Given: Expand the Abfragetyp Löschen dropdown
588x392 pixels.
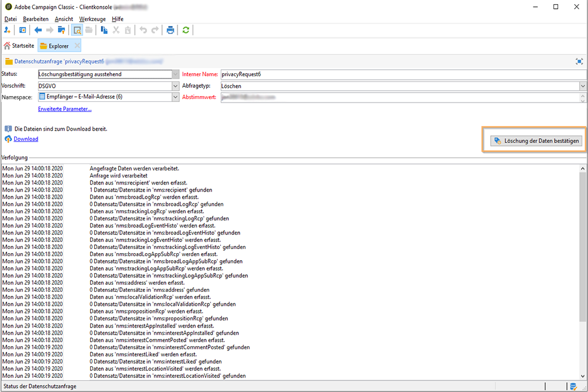Looking at the screenshot, I should pos(582,86).
